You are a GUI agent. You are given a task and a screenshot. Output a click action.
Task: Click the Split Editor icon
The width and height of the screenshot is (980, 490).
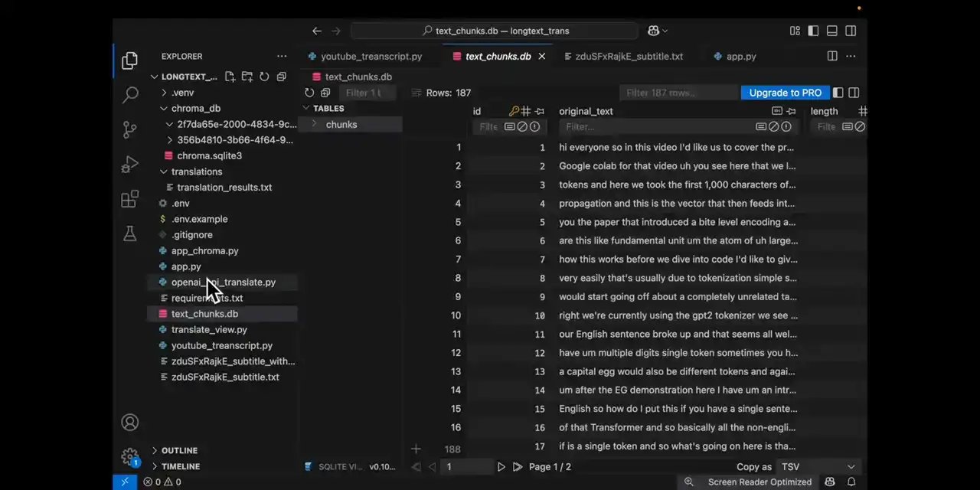[832, 56]
